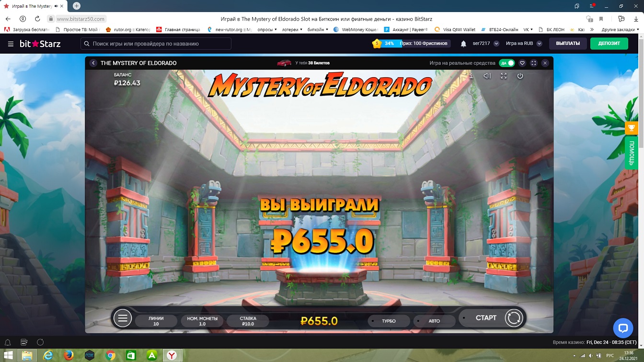Click the round spin arrows icon
Screen dimensions: 644x362
[514, 318]
